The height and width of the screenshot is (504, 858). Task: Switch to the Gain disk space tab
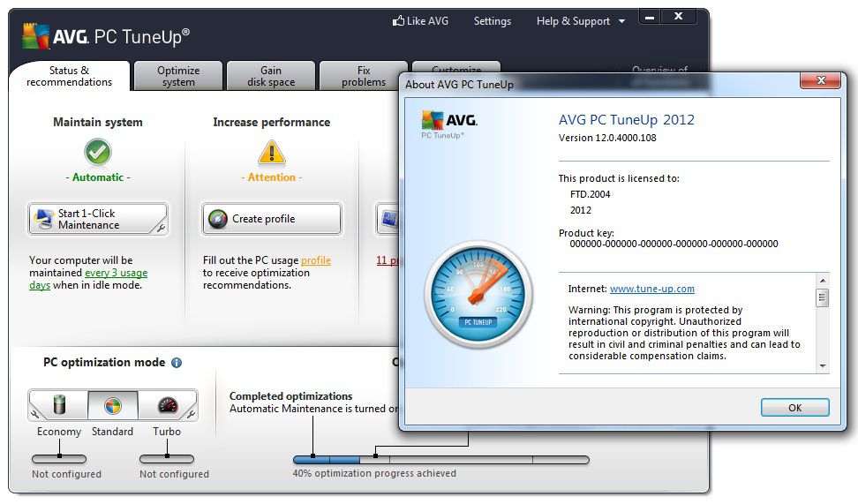coord(271,76)
